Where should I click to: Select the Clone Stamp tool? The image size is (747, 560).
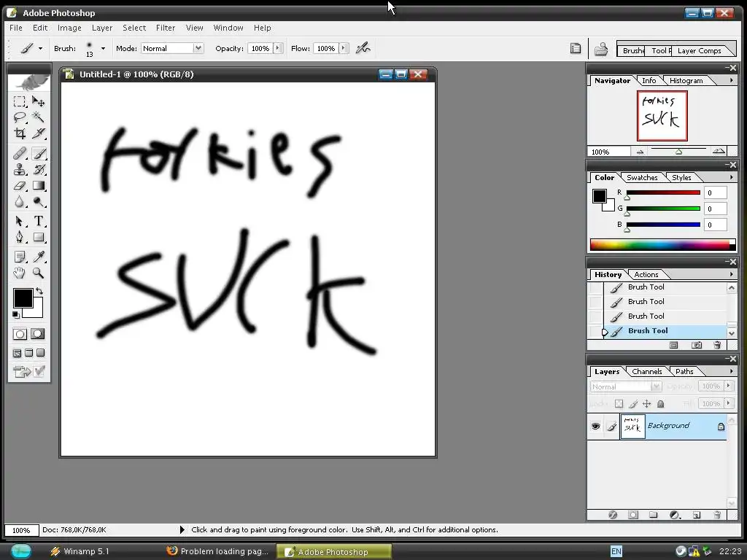coord(20,169)
